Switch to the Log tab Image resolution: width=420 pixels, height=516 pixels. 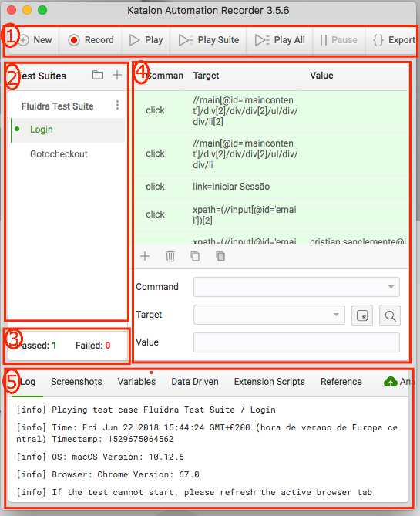(28, 382)
